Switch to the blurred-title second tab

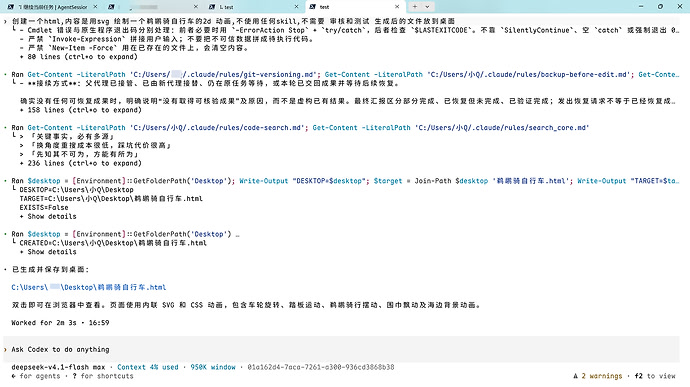click(154, 7)
